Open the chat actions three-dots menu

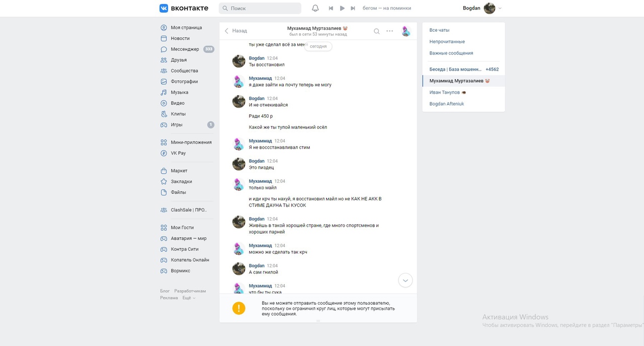(389, 31)
